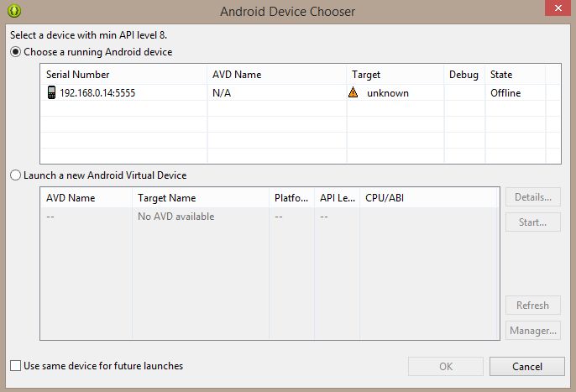
Task: Click Target Name header in AVD table
Action: click(201, 198)
